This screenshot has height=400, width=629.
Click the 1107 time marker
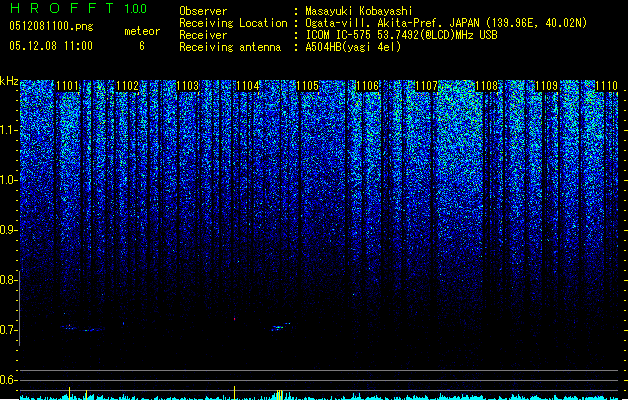pos(427,86)
